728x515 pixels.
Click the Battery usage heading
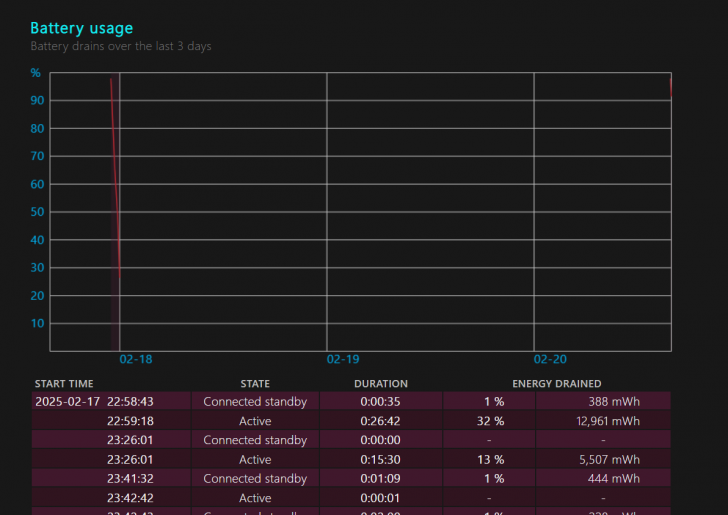click(82, 28)
